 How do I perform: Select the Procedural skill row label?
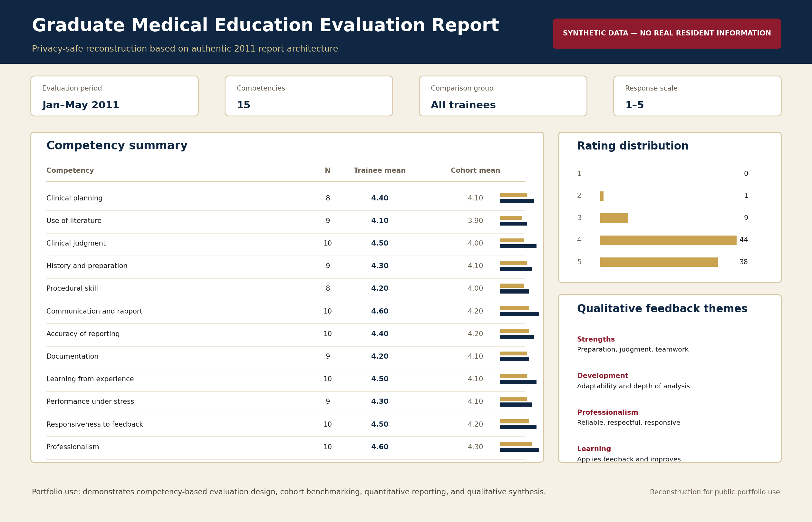72,288
